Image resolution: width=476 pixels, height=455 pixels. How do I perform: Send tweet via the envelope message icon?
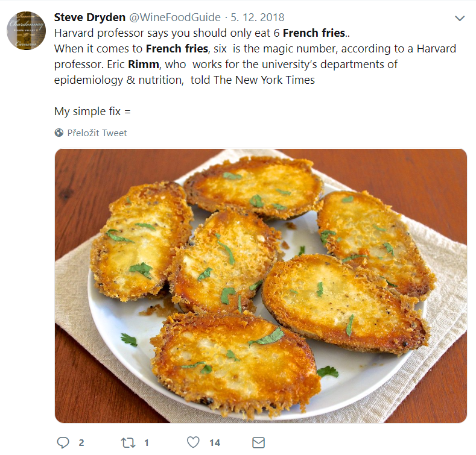click(x=258, y=443)
